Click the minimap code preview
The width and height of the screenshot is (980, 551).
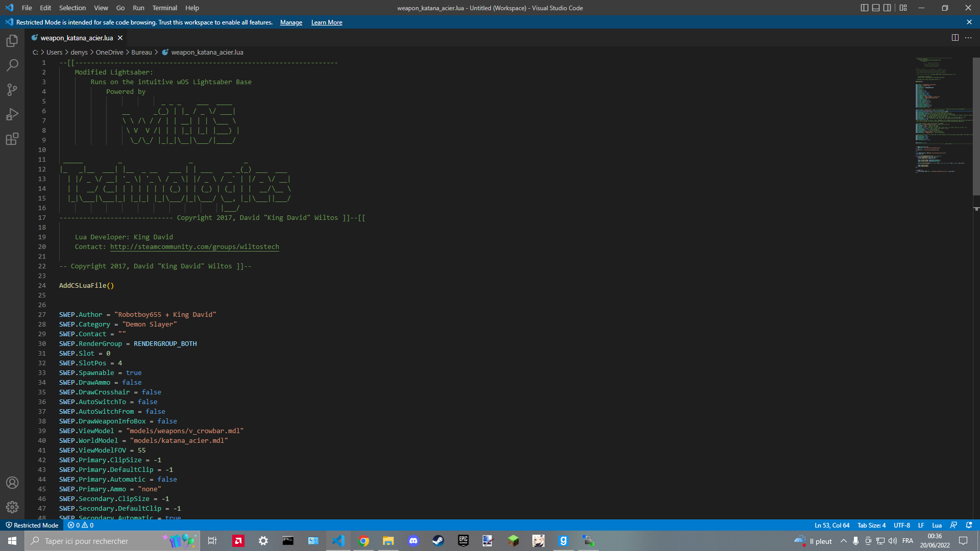[x=943, y=115]
